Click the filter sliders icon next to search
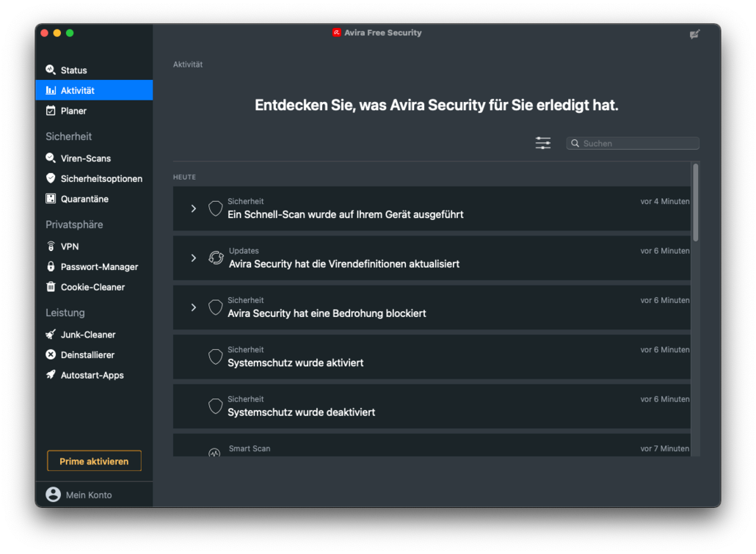 (x=543, y=143)
